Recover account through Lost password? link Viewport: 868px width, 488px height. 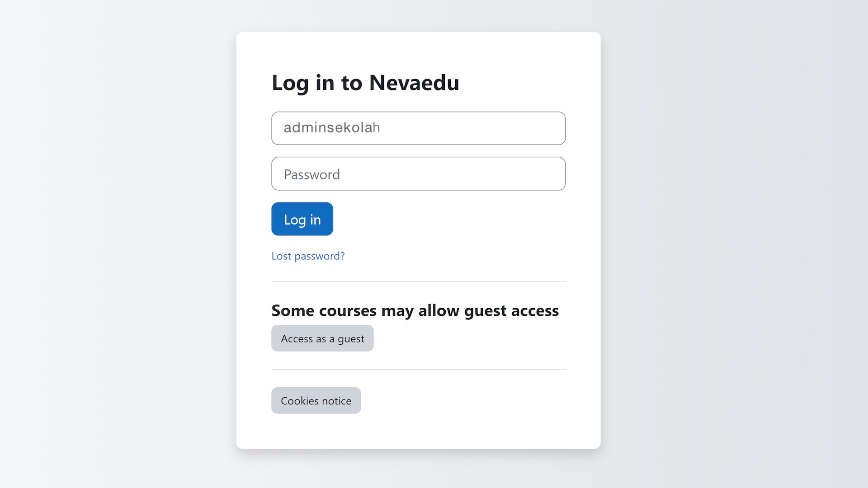point(308,256)
